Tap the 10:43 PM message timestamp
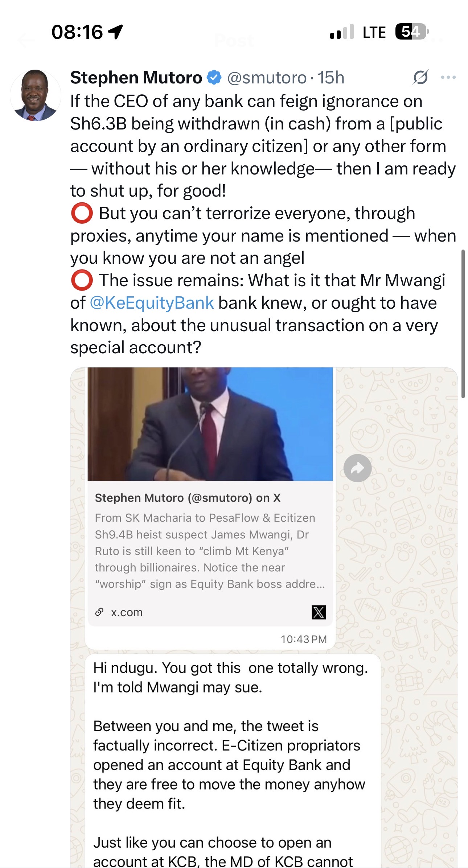 pyautogui.click(x=304, y=639)
